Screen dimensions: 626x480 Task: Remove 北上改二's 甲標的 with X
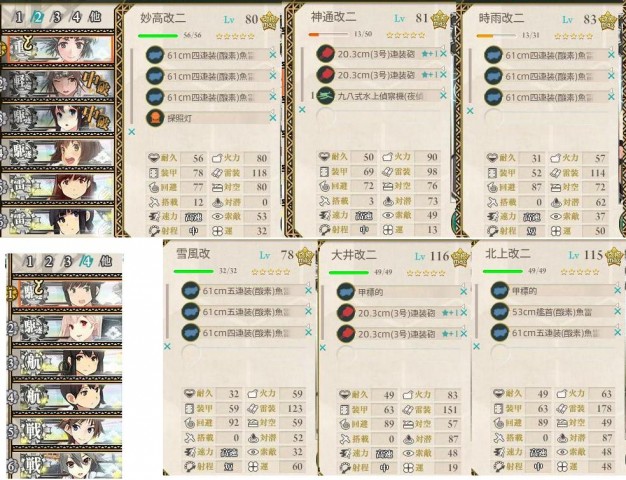coord(618,290)
